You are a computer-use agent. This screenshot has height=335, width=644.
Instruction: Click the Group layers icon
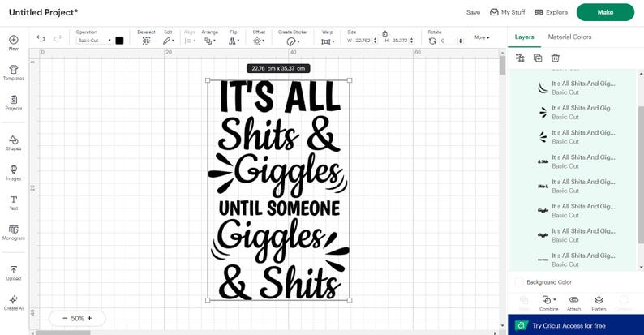coord(520,58)
